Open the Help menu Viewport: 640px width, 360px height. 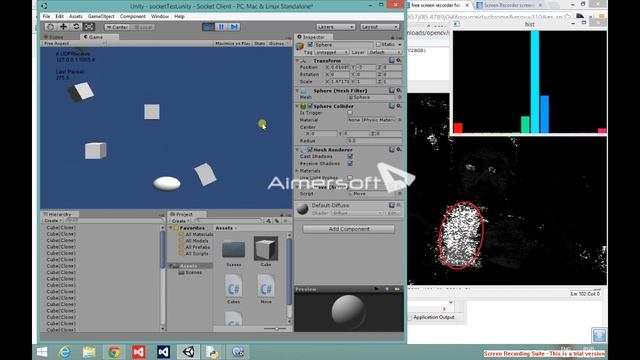point(179,16)
